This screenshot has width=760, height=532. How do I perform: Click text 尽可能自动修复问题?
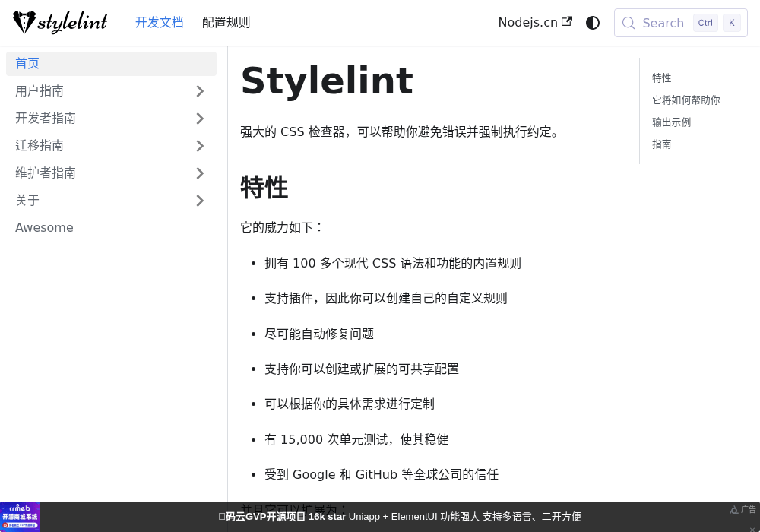pos(319,334)
